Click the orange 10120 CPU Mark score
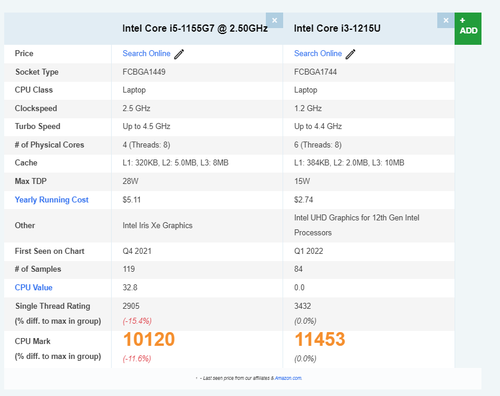The height and width of the screenshot is (396, 500). (149, 339)
